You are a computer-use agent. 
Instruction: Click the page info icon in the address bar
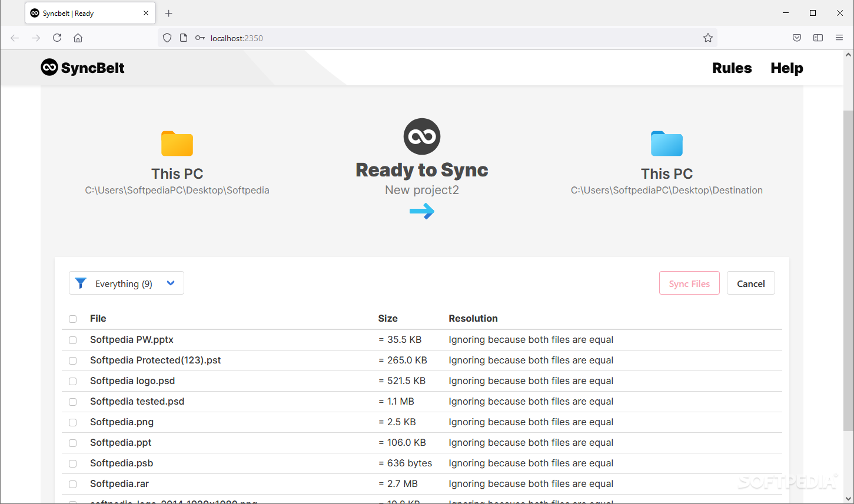tap(184, 38)
